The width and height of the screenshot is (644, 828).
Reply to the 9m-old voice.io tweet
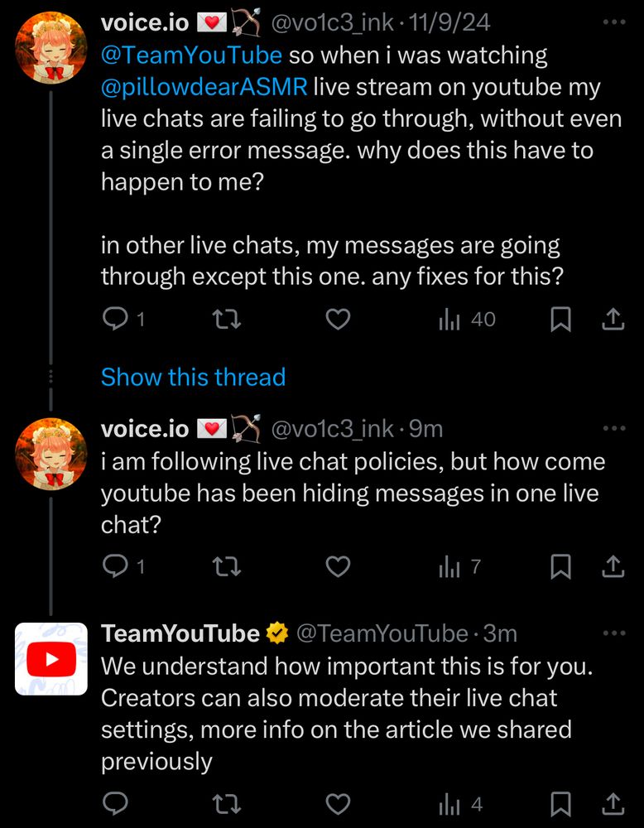tap(113, 566)
